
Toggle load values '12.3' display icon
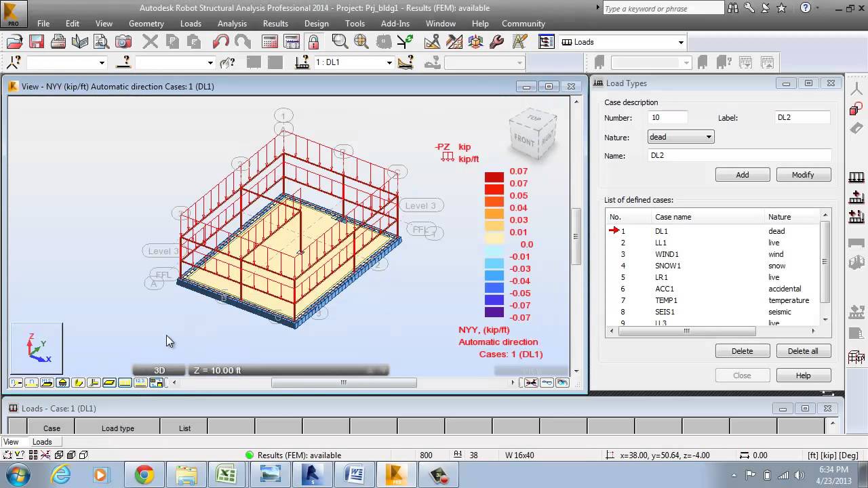tap(140, 383)
